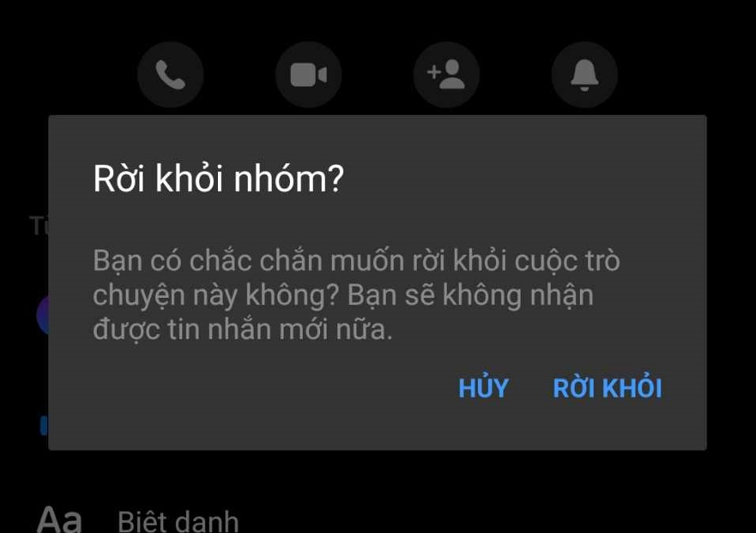This screenshot has width=756, height=533.
Task: Cancel leaving with the HỦY button
Action: click(x=483, y=388)
